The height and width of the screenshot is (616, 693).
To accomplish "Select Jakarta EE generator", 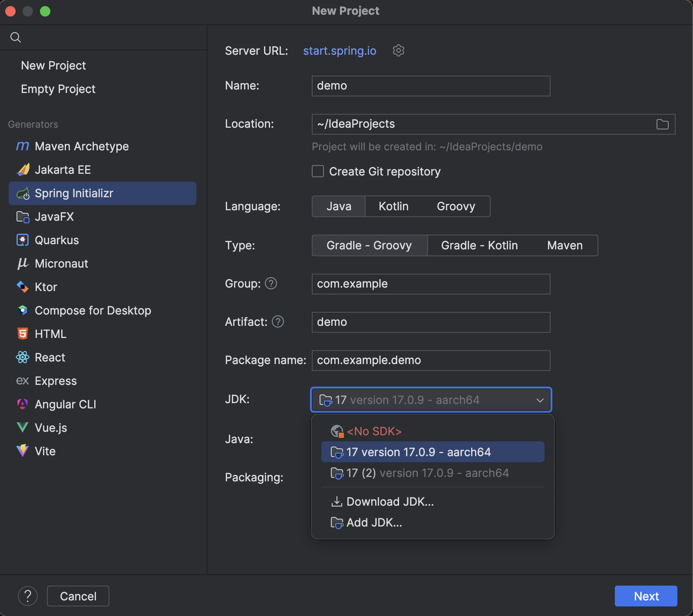I will pyautogui.click(x=102, y=170).
